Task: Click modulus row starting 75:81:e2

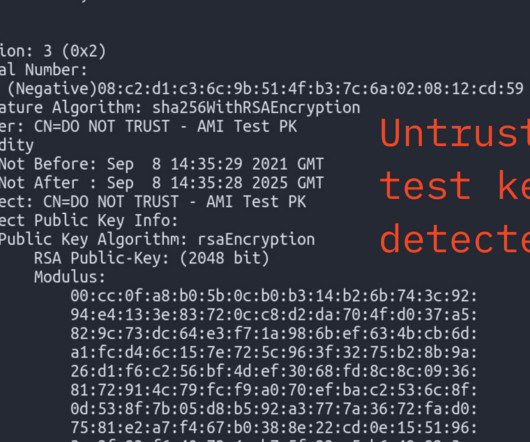Action: (273, 428)
